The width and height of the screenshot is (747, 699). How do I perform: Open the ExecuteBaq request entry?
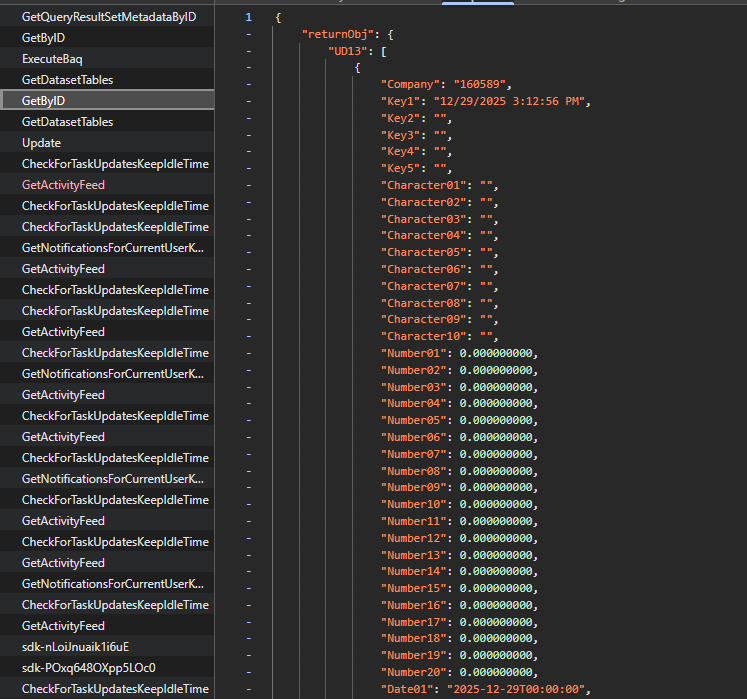pyautogui.click(x=52, y=58)
